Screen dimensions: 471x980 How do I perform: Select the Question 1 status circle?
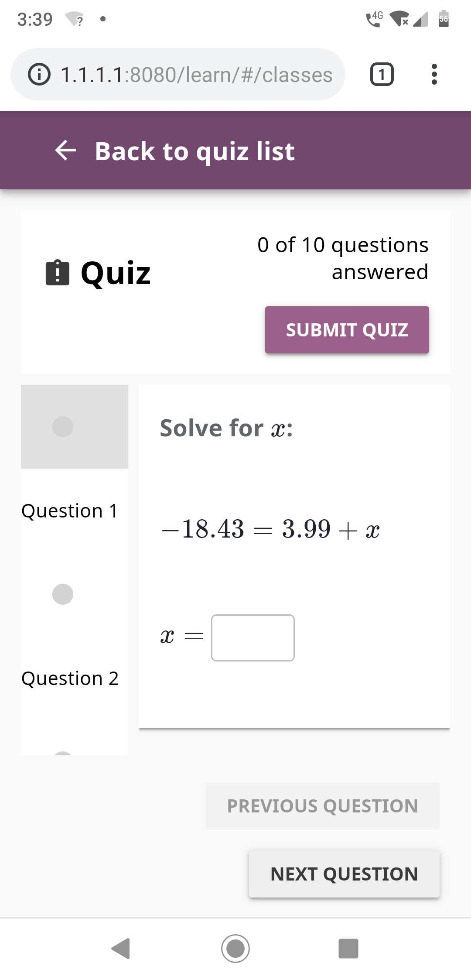click(62, 427)
